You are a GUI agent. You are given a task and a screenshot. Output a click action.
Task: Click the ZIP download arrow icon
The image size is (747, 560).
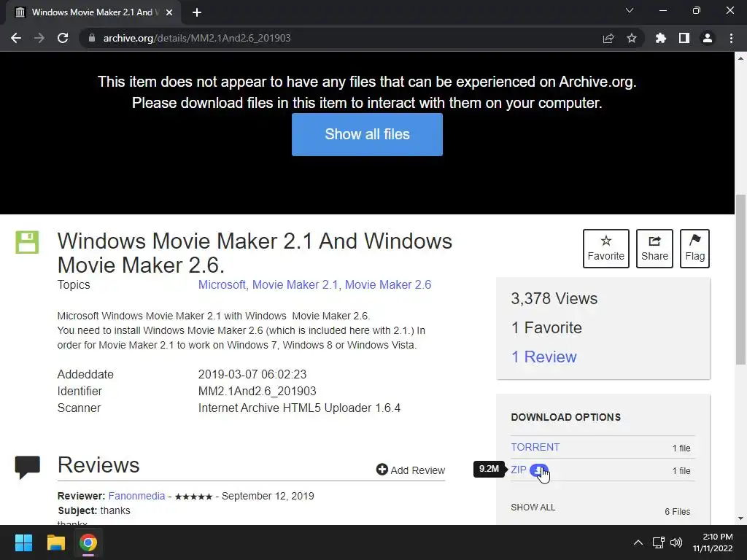(x=538, y=470)
